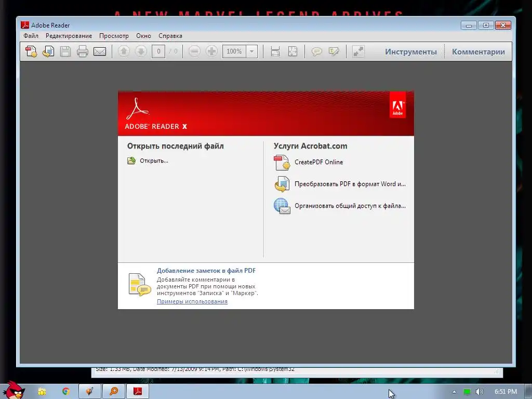Viewport: 532px width, 399px height.
Task: Open the Окно menu
Action: 143,36
